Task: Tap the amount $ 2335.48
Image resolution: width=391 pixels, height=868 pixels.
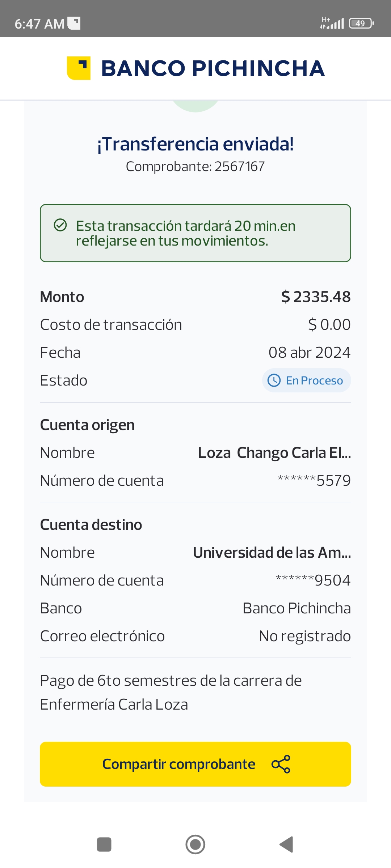Action: click(316, 297)
